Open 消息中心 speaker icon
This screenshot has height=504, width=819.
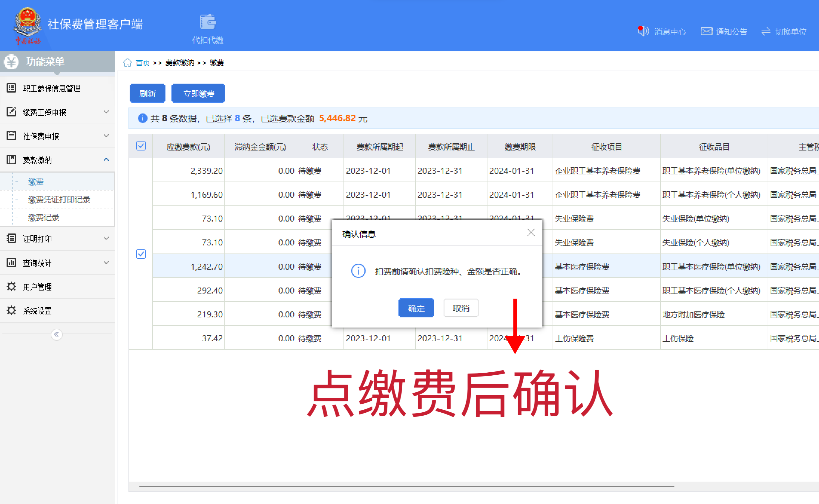pyautogui.click(x=643, y=31)
